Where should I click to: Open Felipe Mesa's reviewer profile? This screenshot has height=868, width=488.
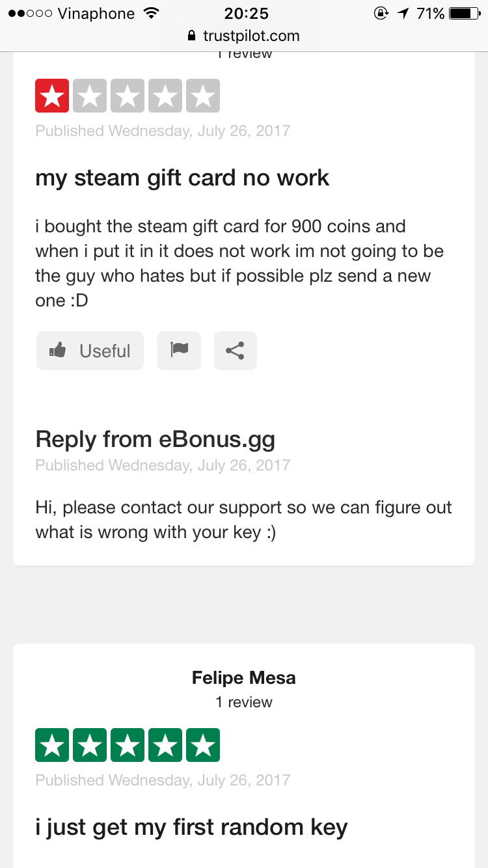click(244, 678)
